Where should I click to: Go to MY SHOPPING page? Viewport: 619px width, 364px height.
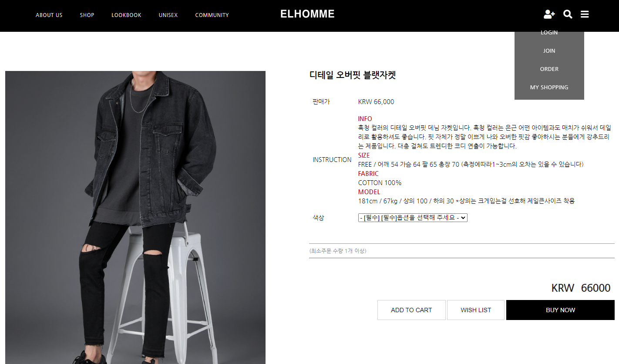549,88
